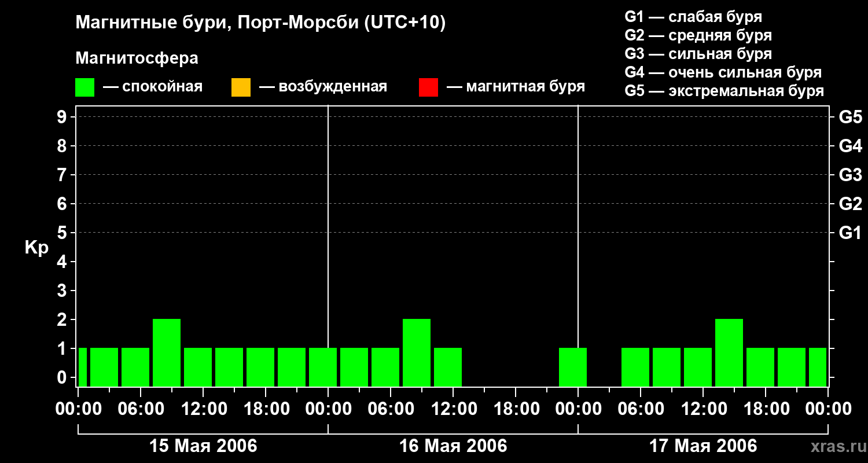Screen dimensions: 868x463
Task: Click the 'Магнитосфера' heading
Action: pyautogui.click(x=137, y=58)
